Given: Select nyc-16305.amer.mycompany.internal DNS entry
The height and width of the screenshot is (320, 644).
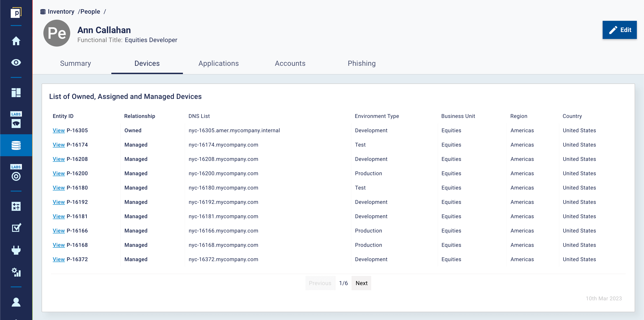Looking at the screenshot, I should 234,130.
